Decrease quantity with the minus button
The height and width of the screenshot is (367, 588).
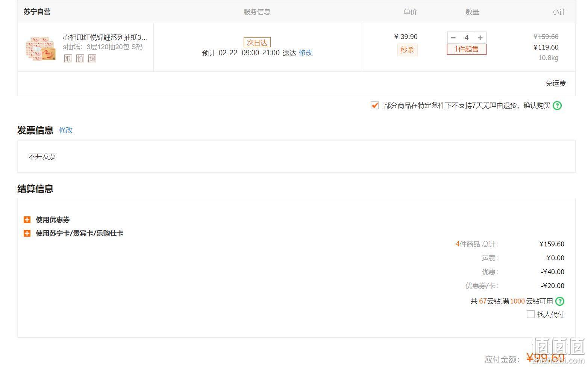[453, 38]
